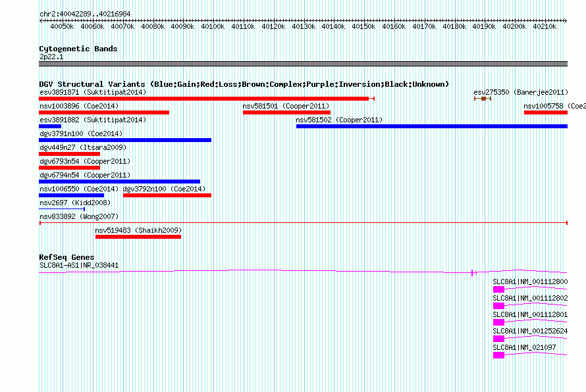The width and height of the screenshot is (586, 392).
Task: Click the dgv3791n100 blue gain bar
Action: pos(125,140)
